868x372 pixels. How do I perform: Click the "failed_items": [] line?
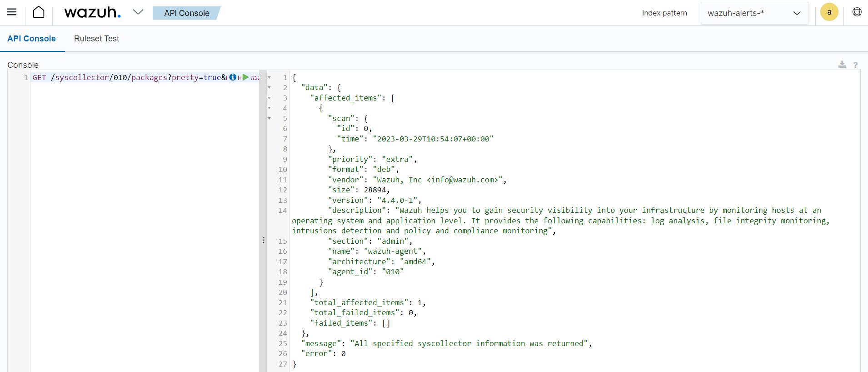pyautogui.click(x=350, y=323)
